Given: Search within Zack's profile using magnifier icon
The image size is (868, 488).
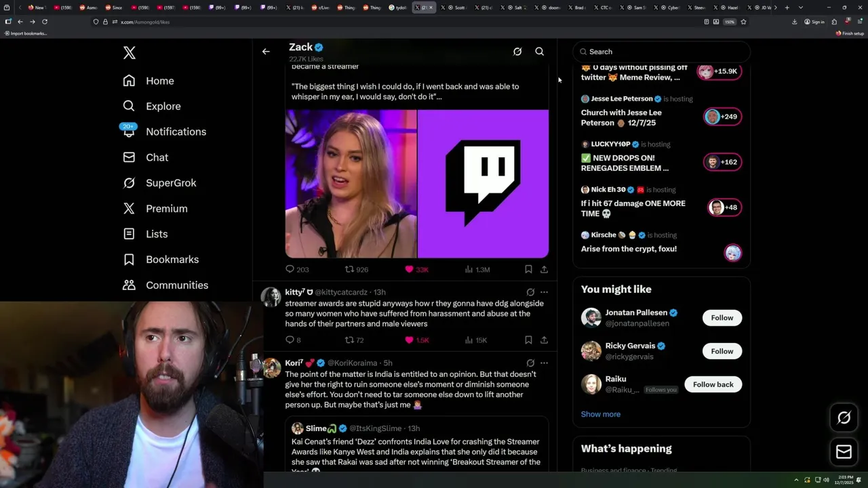Looking at the screenshot, I should (540, 52).
